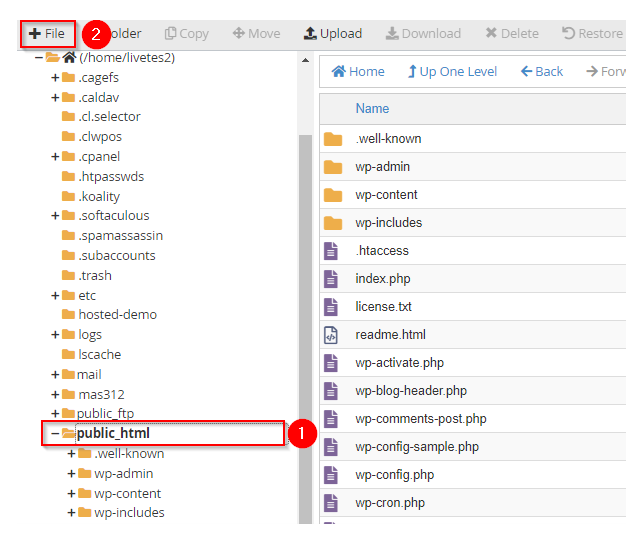Click the folder tree vertical scrollbar thumb
The height and width of the screenshot is (544, 644).
pyautogui.click(x=305, y=328)
